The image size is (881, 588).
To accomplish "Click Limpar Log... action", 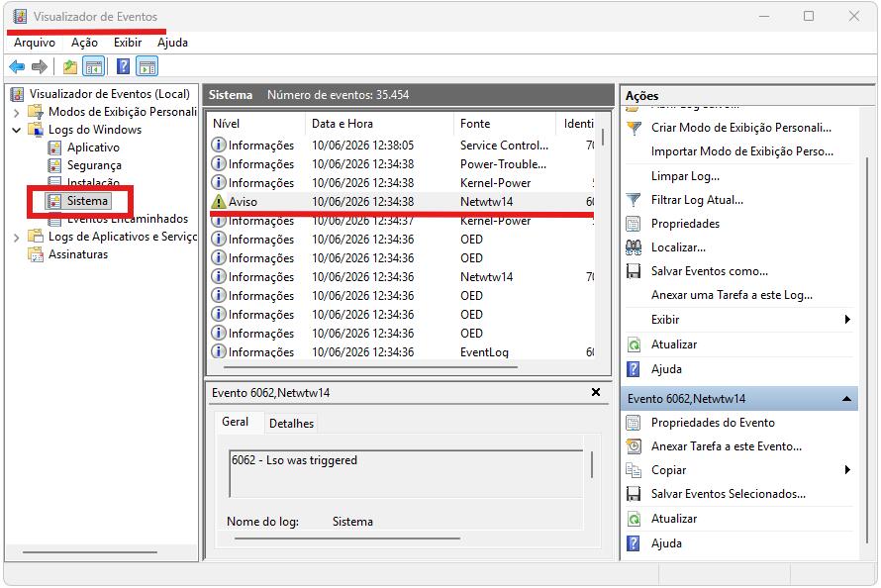I will click(685, 176).
